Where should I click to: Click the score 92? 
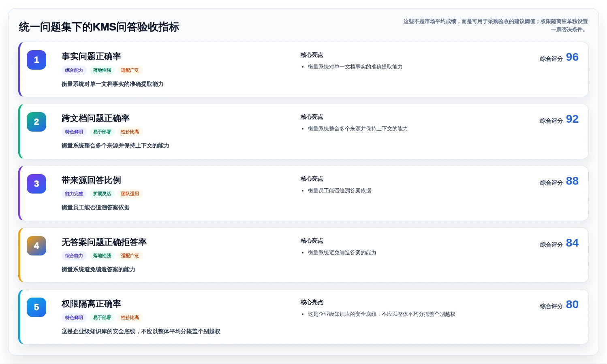[x=572, y=119]
